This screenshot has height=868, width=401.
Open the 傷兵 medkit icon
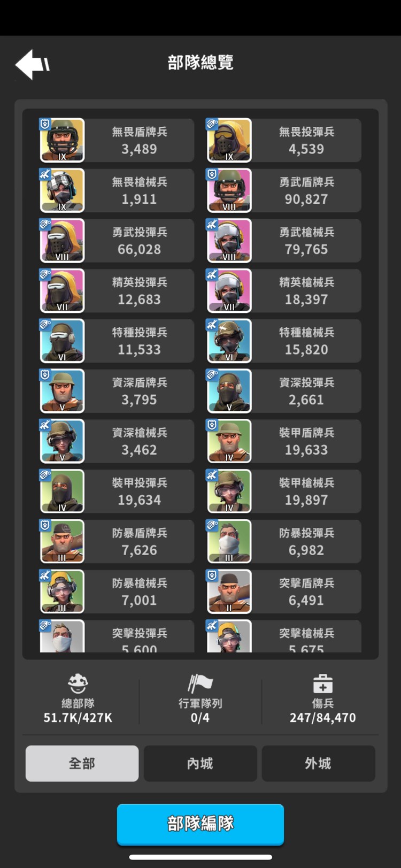point(323,683)
